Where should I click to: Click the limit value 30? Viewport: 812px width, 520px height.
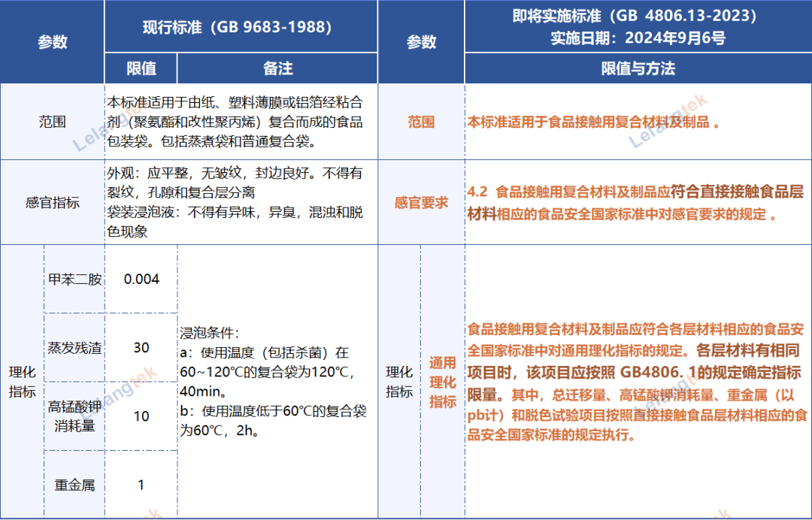point(141,348)
